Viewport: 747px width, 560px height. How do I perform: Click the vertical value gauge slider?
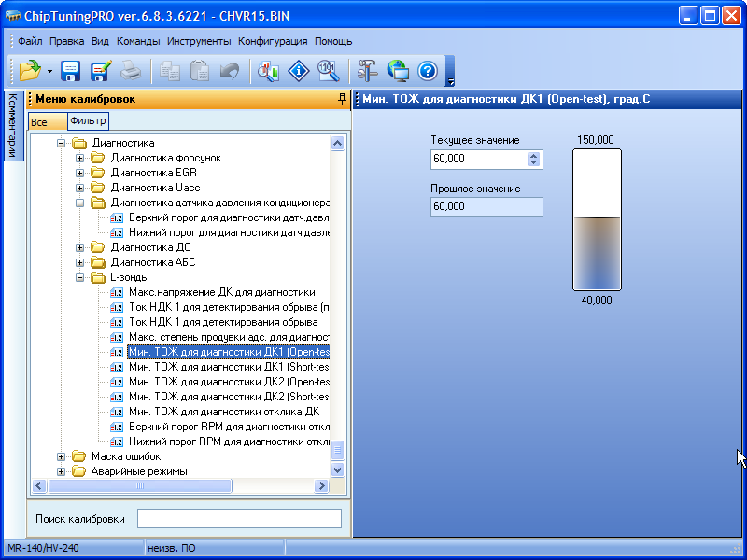pos(597,219)
